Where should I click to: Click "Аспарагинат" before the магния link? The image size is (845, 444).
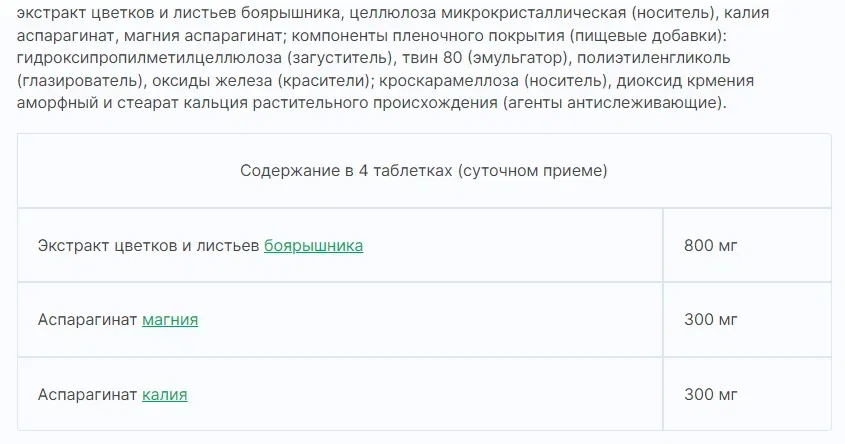click(87, 320)
